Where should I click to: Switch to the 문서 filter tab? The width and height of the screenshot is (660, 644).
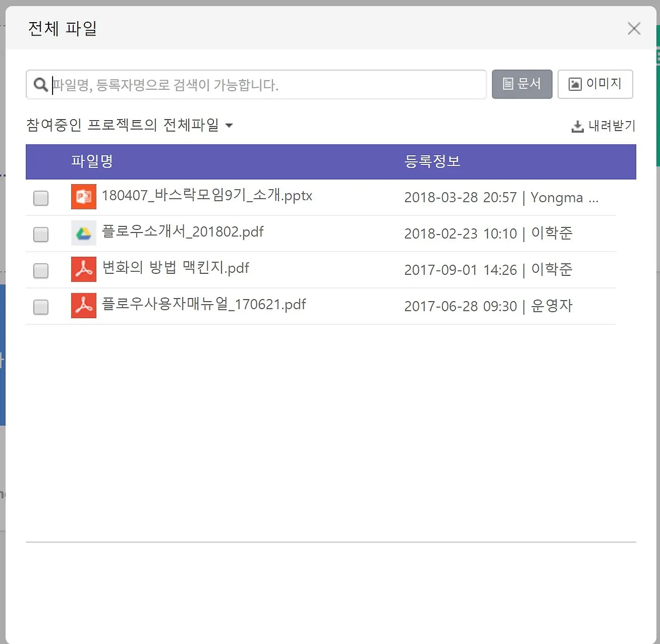tap(522, 84)
